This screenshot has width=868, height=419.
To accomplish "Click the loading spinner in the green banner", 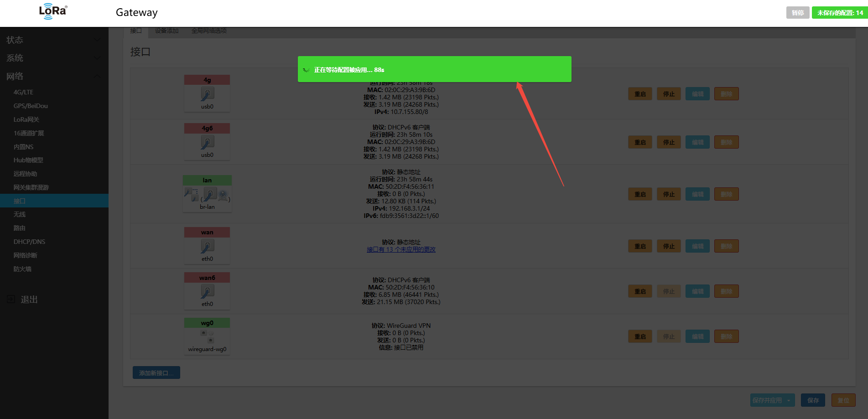I will tap(306, 70).
